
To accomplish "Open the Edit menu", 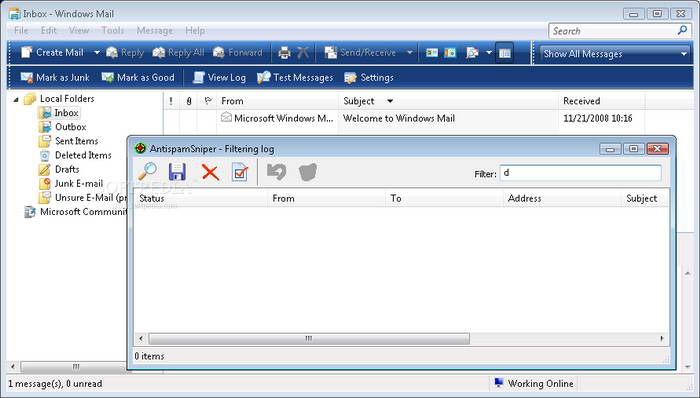I will (49, 30).
